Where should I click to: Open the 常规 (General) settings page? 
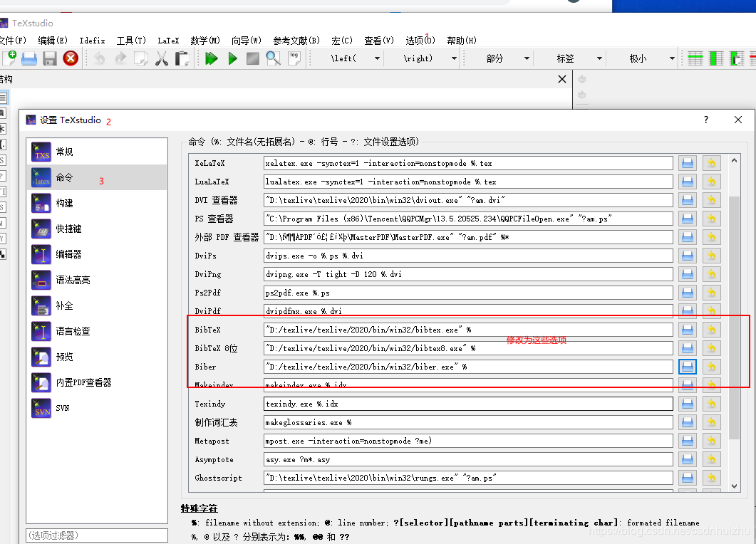point(63,151)
